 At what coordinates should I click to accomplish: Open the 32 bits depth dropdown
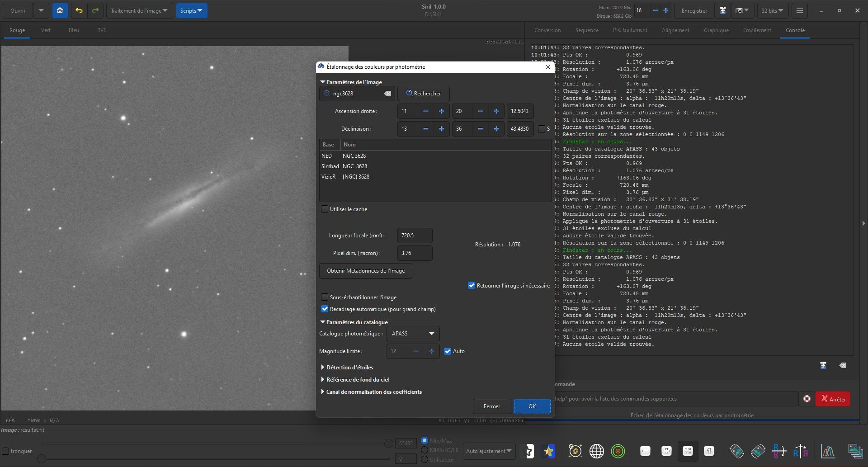tap(773, 10)
